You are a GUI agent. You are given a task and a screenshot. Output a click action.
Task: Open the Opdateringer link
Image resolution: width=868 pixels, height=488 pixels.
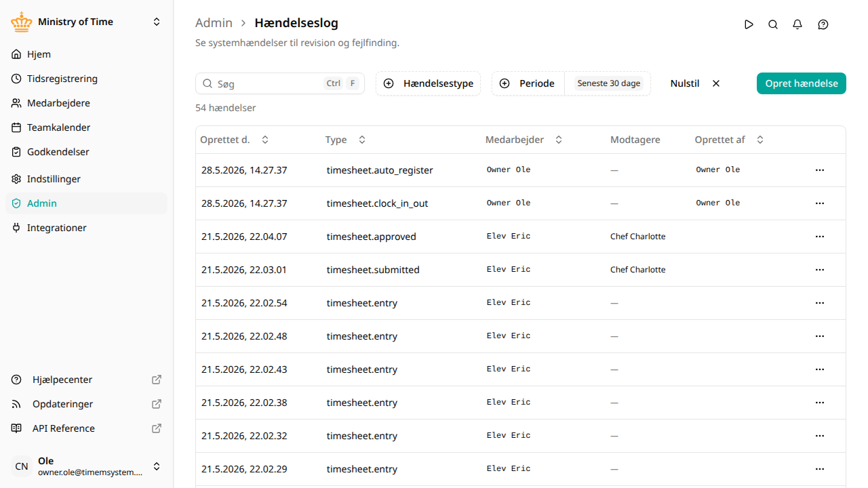(86, 404)
